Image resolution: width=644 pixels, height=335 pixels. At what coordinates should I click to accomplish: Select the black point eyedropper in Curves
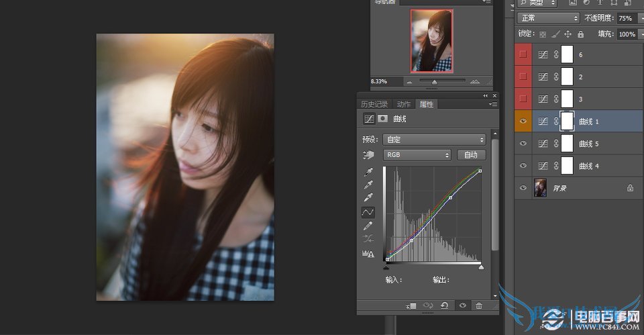(x=368, y=173)
